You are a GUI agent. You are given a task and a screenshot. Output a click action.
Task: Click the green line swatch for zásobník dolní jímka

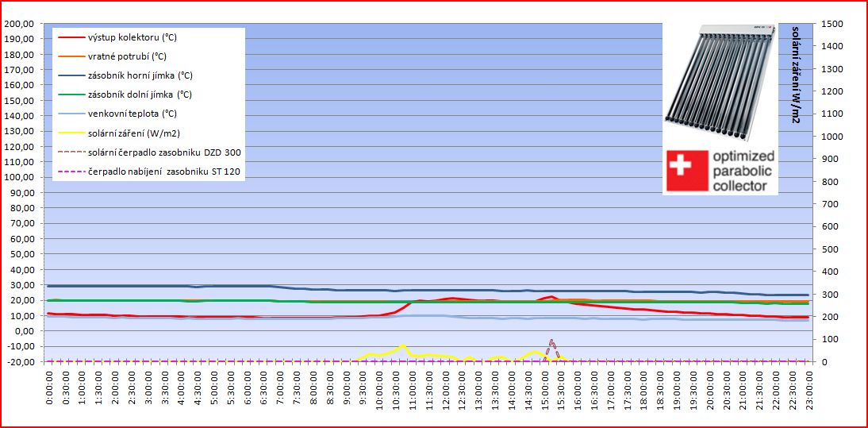click(71, 94)
